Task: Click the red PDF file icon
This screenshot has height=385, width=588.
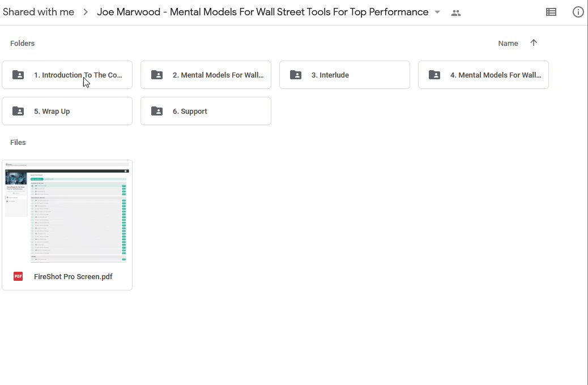Action: 18,276
